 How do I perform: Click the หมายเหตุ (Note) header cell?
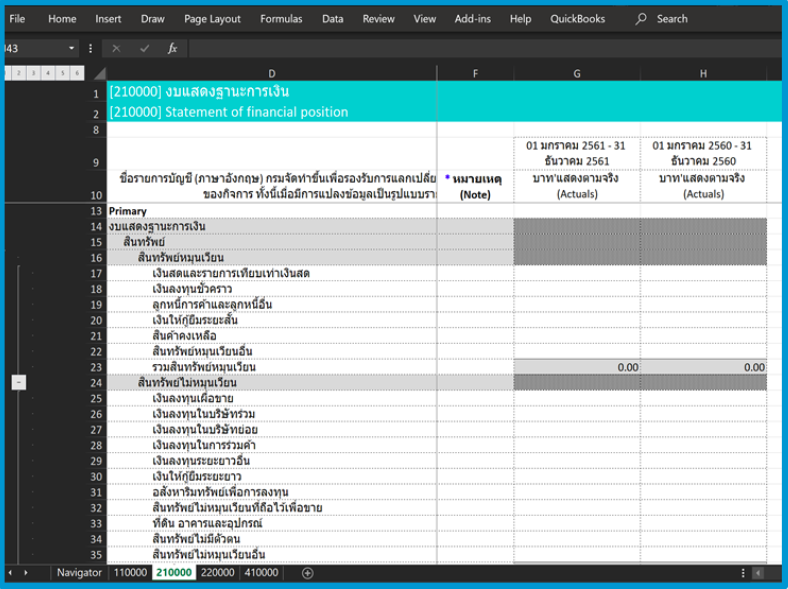click(x=475, y=187)
